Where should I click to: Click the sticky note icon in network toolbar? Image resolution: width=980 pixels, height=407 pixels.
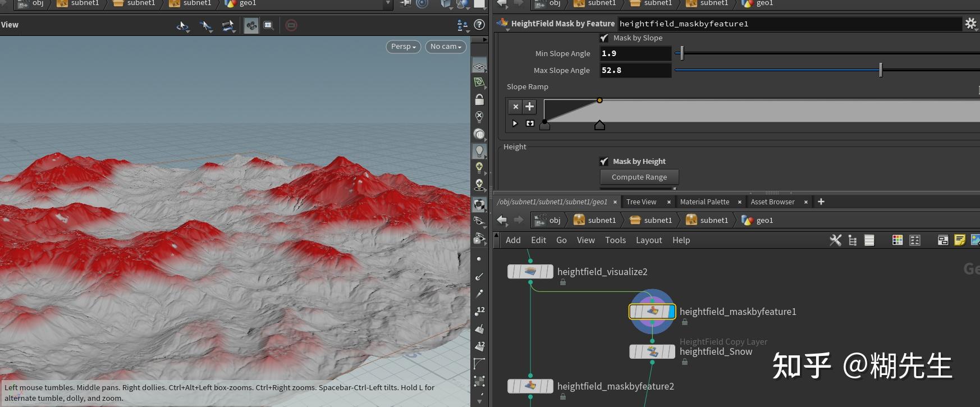(960, 240)
